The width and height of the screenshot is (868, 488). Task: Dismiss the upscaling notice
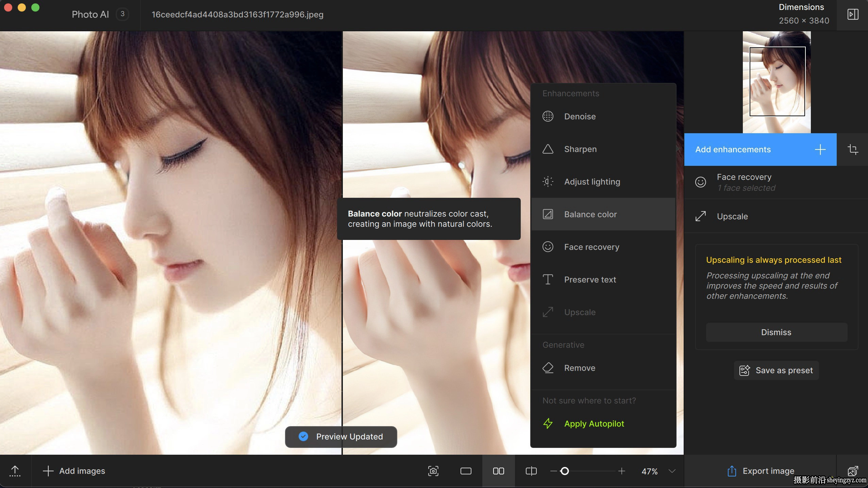pos(777,332)
